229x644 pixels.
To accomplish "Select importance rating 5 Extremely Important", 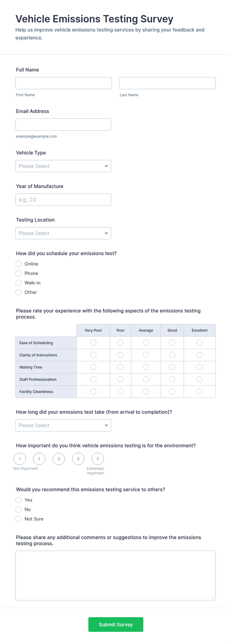I will [98, 459].
